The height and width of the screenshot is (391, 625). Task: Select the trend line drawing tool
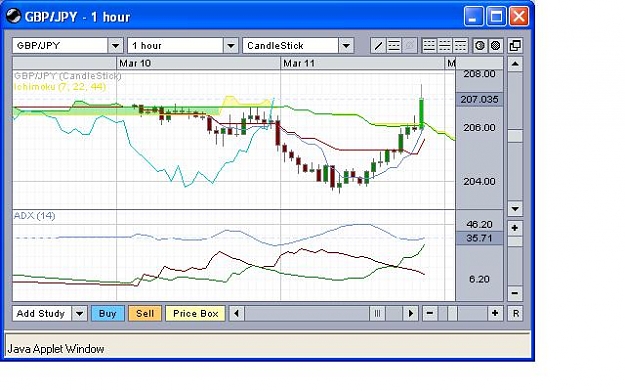[378, 45]
